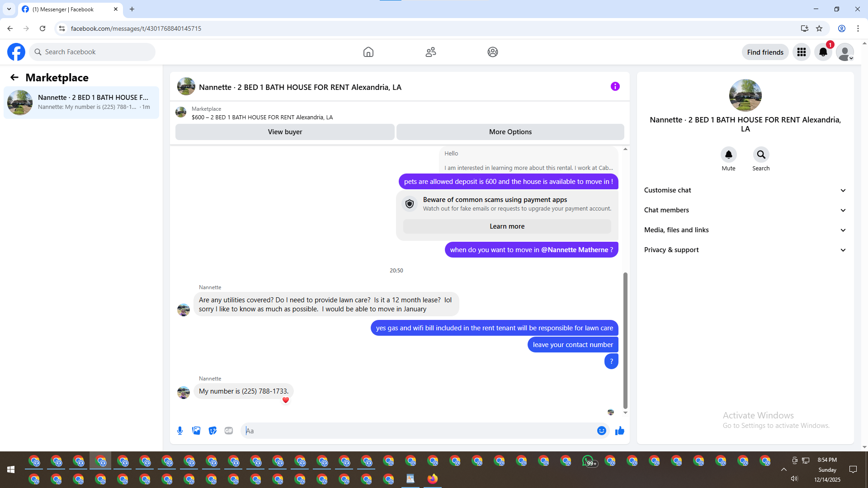Open the Facebook menu grid icon
The width and height of the screenshot is (868, 488).
click(802, 52)
